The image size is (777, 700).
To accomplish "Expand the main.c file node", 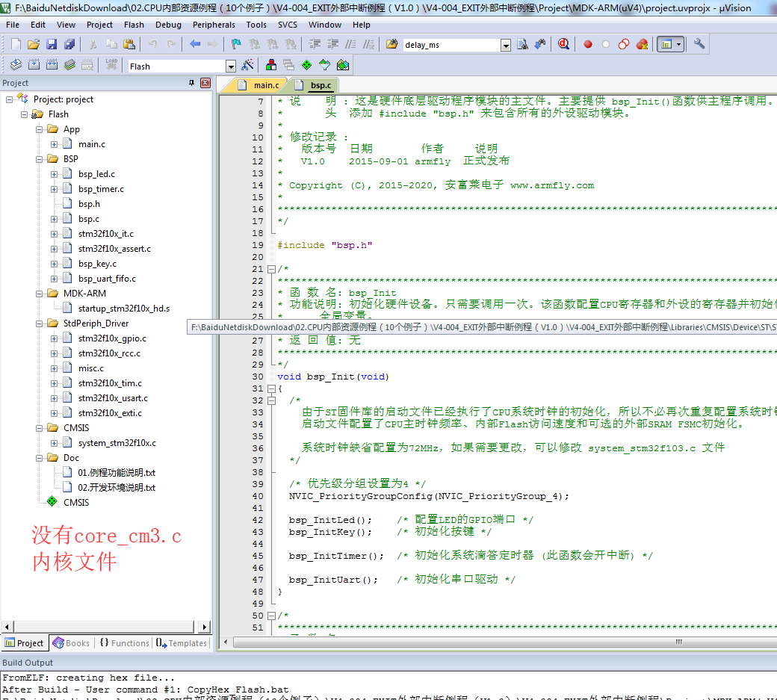I will (x=54, y=144).
